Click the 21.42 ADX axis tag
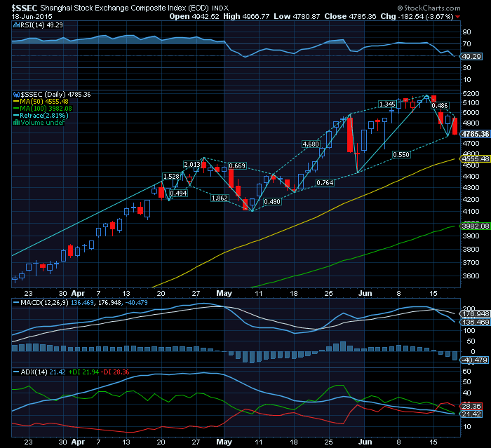 471,414
